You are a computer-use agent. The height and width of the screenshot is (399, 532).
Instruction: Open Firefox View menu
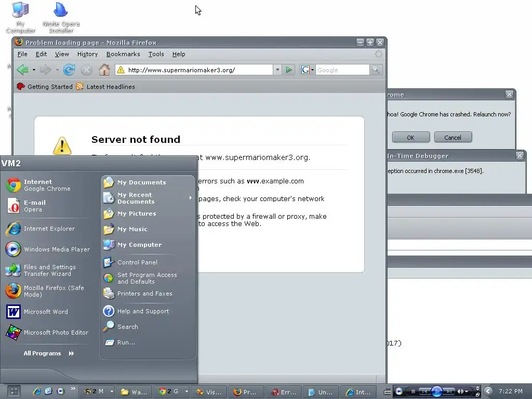pyautogui.click(x=62, y=54)
